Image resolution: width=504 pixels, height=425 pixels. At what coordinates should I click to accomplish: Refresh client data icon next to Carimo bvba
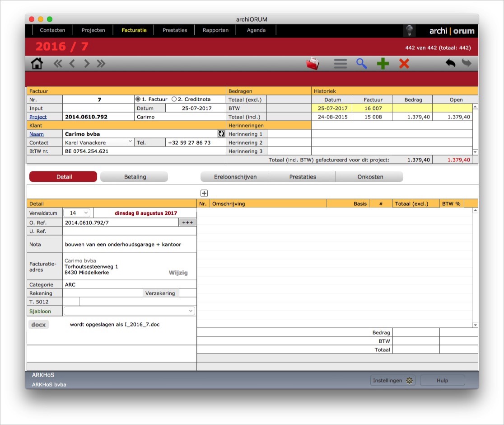click(221, 134)
